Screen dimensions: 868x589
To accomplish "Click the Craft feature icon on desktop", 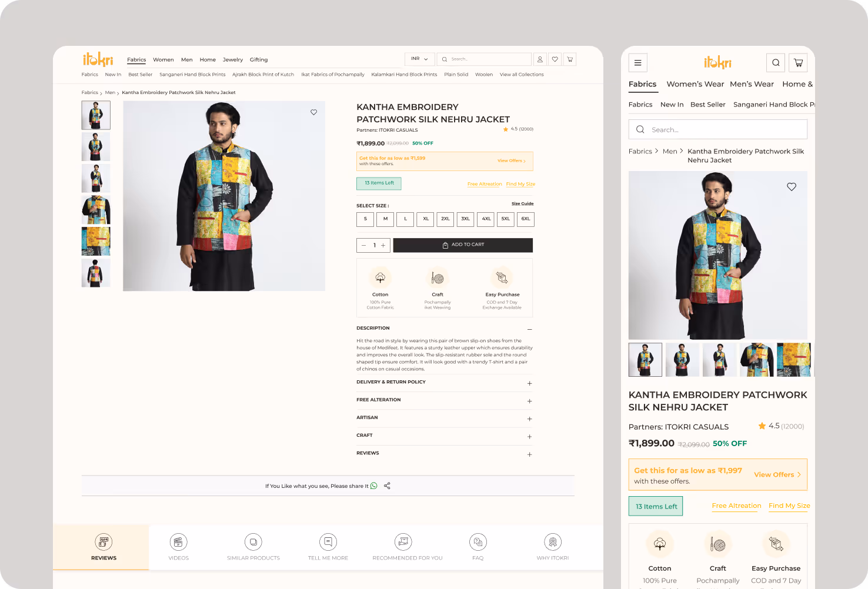I will pyautogui.click(x=438, y=277).
